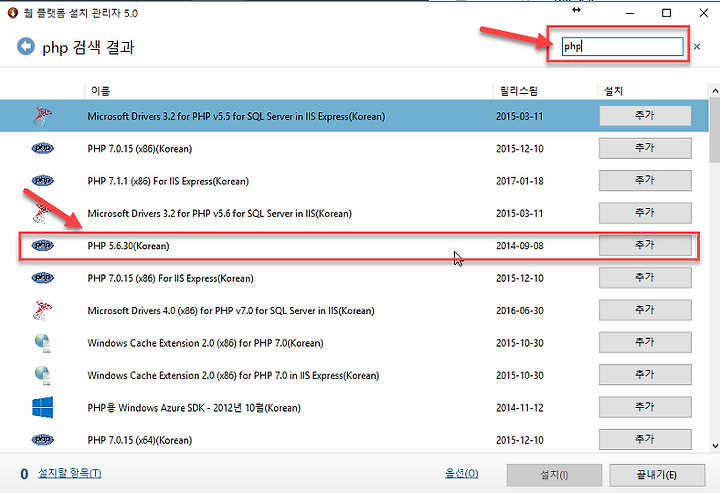Open the 설치할 항목 items-to-install link
Screen dimensions: 720x493
tap(69, 473)
